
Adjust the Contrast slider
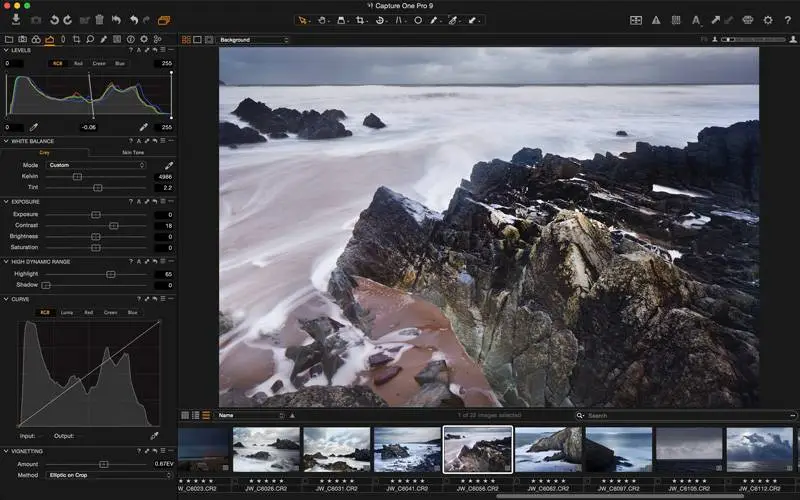[x=113, y=226]
